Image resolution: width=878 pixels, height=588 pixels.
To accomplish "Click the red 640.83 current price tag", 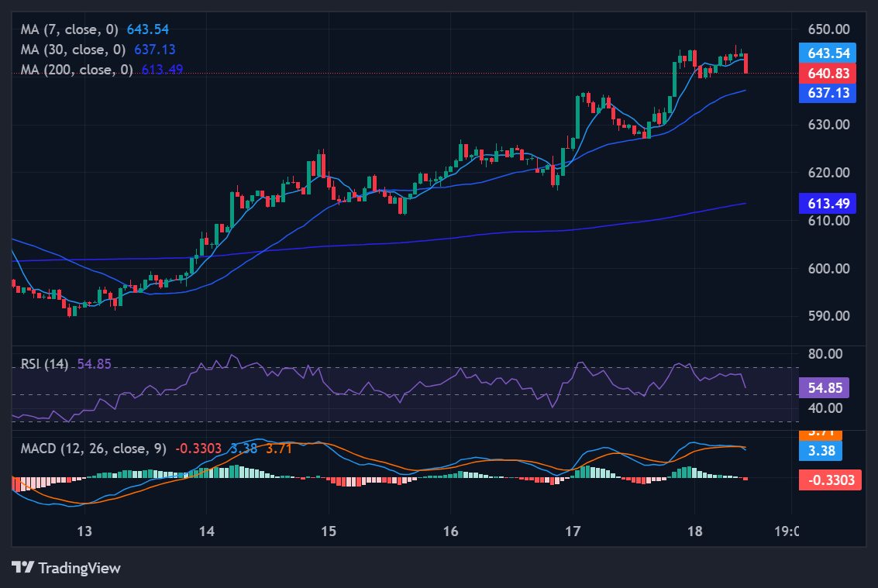I will click(x=827, y=74).
